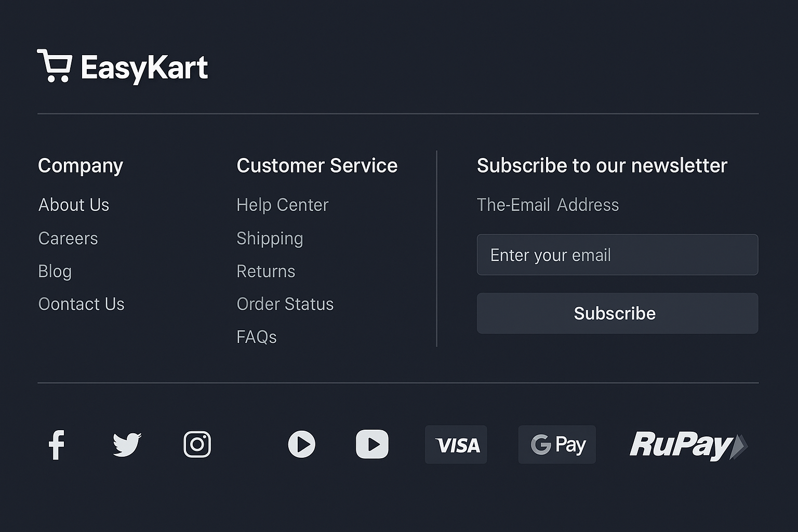Click the circular play button icon
Image resolution: width=798 pixels, height=532 pixels.
point(302,445)
